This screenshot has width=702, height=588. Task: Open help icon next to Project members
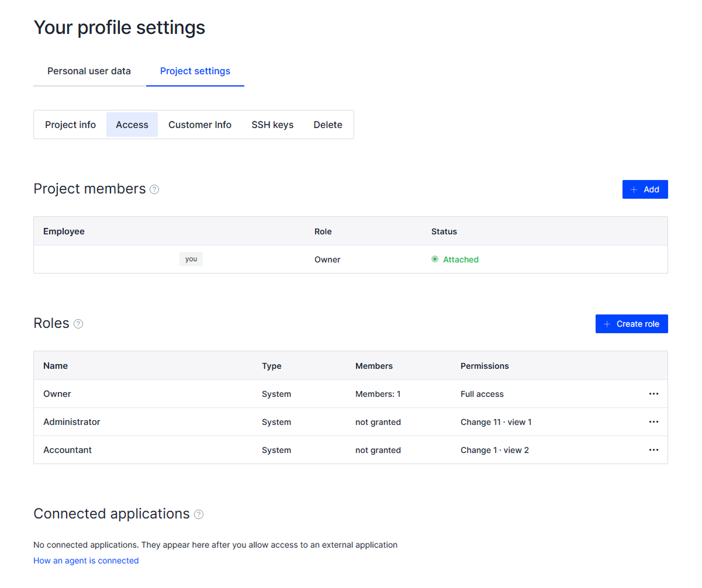[x=154, y=189]
